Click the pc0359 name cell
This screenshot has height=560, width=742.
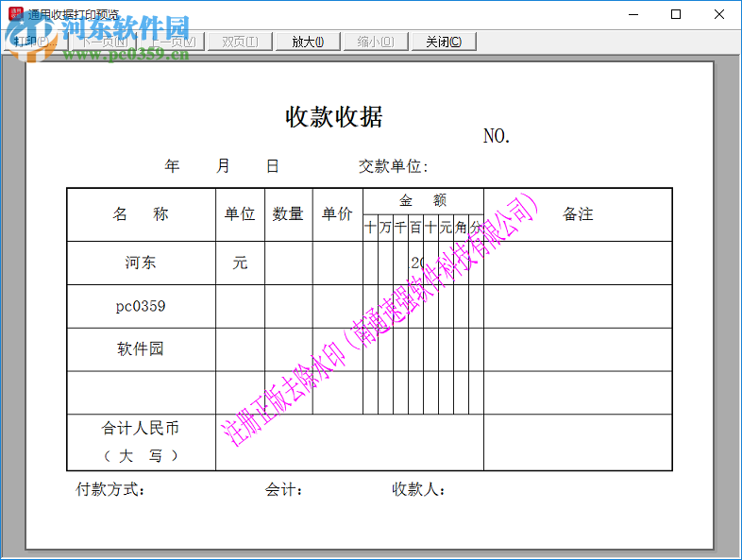click(141, 306)
